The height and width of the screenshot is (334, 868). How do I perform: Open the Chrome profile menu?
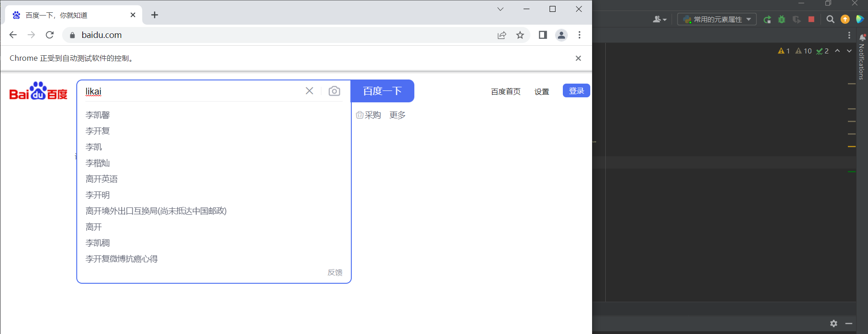pos(561,35)
